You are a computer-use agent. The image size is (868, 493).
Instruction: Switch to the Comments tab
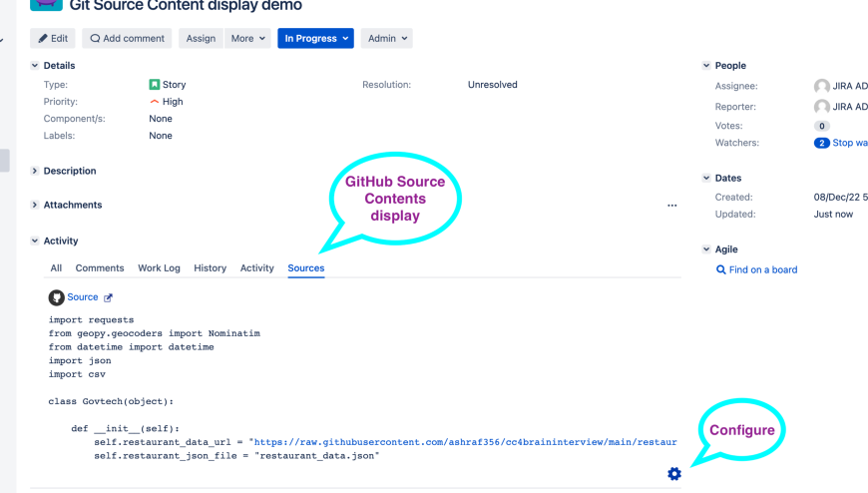tap(100, 268)
